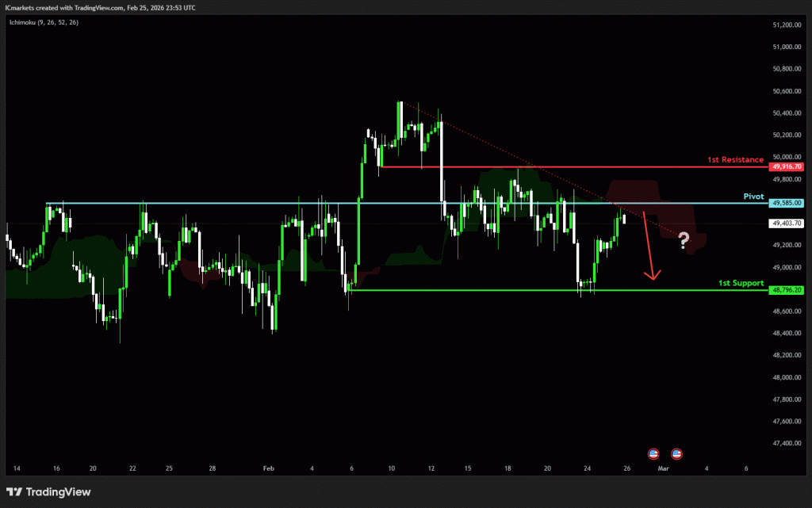Click the ICmarkets TradingView.com header text

[100, 7]
